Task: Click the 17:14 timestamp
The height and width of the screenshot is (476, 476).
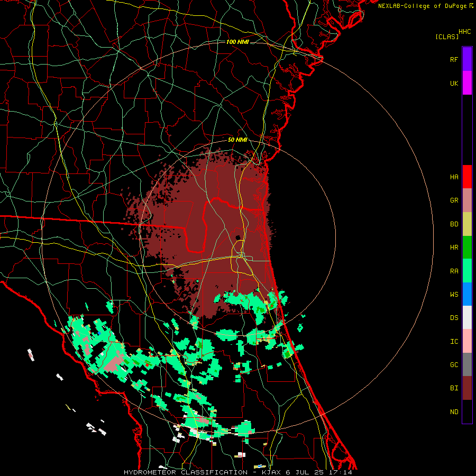Action: pyautogui.click(x=341, y=472)
